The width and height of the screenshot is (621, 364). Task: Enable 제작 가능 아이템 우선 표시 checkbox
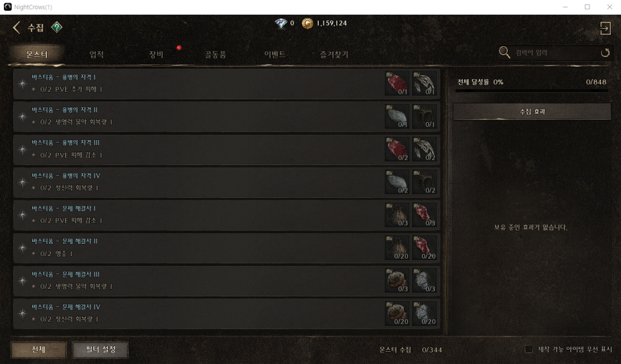[528, 349]
